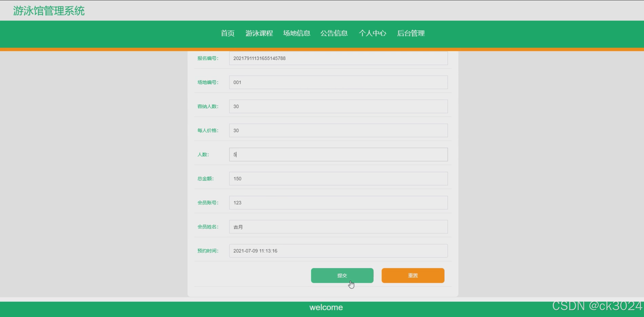Open the 场地信息 navigation menu item
The image size is (644, 317).
297,33
